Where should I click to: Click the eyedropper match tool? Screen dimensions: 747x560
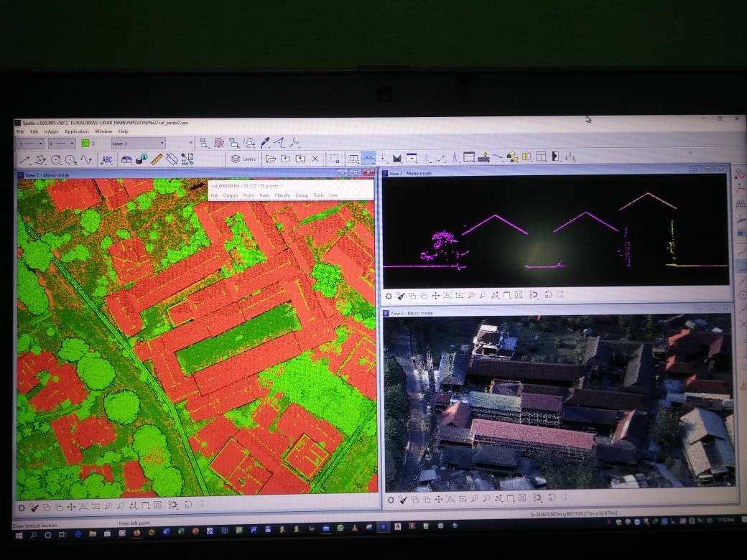pyautogui.click(x=264, y=143)
